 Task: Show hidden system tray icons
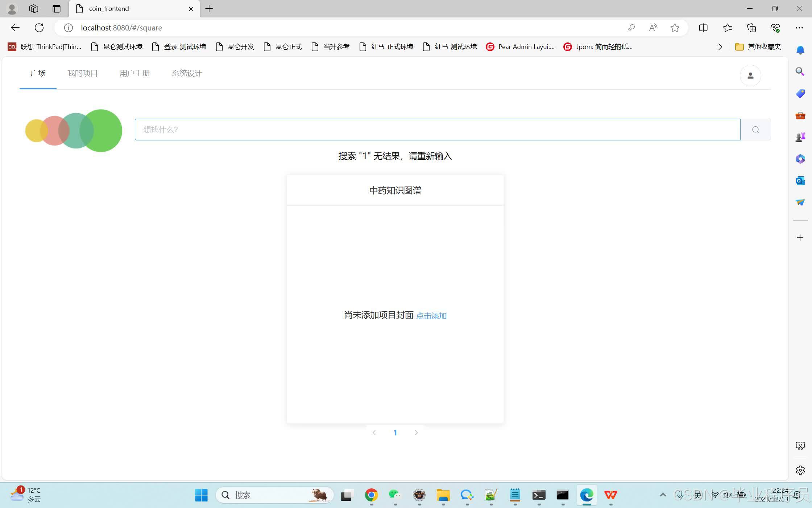[x=663, y=495]
